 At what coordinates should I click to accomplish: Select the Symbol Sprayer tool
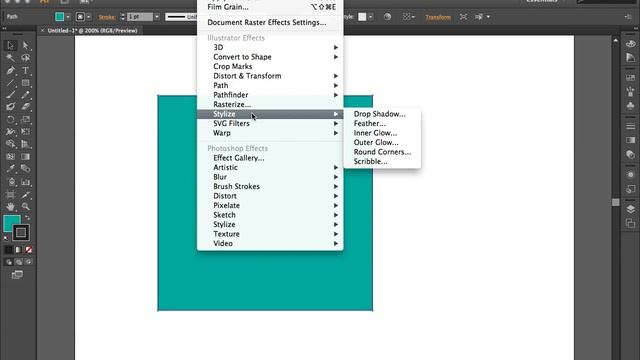point(10,182)
